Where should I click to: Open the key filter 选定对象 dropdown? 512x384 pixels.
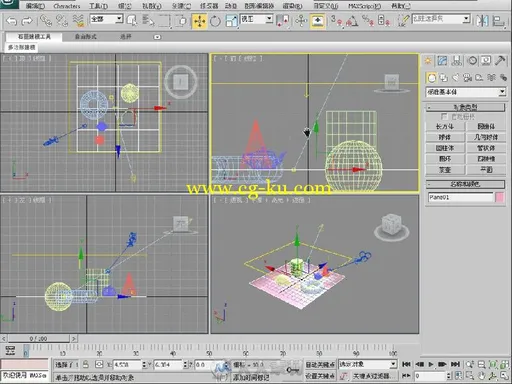[367, 364]
